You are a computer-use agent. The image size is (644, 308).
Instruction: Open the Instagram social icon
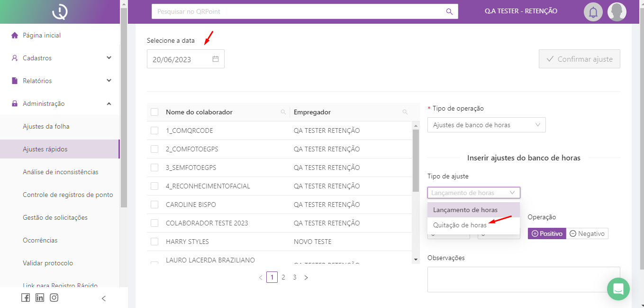[54, 298]
